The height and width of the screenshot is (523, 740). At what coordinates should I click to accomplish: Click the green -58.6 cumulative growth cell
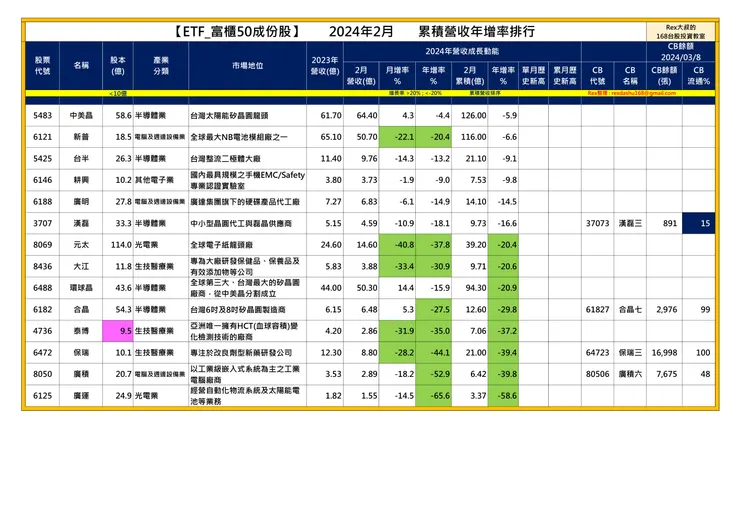click(x=504, y=396)
